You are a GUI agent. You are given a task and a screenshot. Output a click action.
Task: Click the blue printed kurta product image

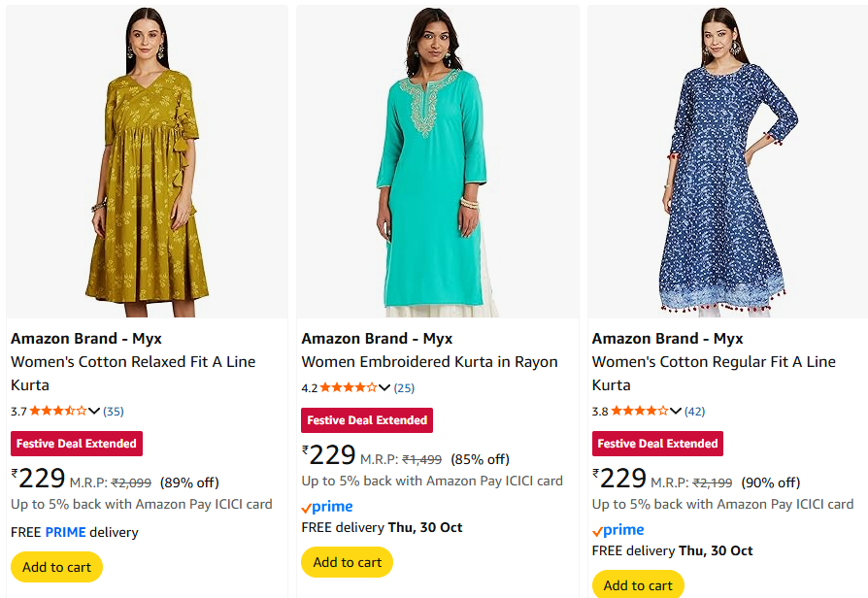[727, 161]
